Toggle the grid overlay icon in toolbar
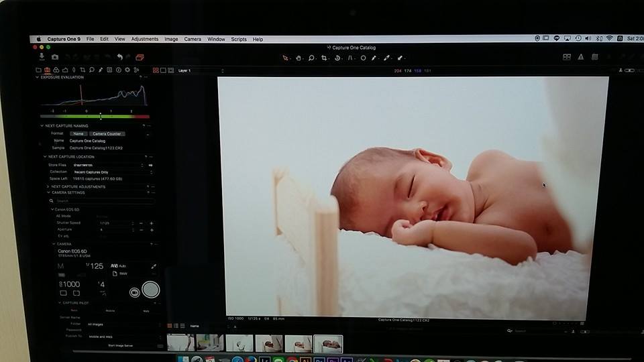 (595, 57)
